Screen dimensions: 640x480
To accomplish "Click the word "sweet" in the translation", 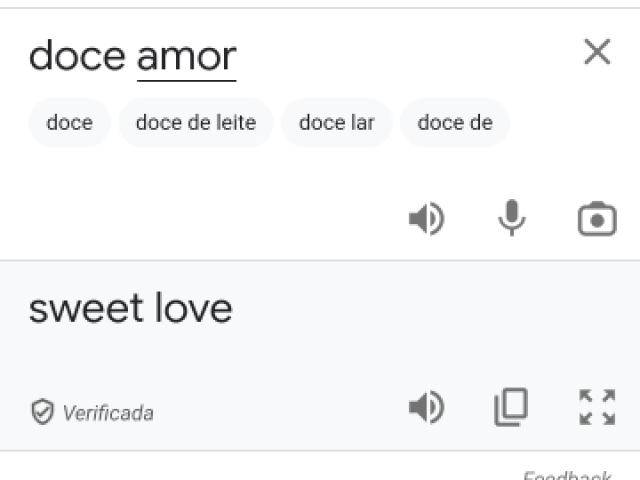I will click(x=86, y=309).
